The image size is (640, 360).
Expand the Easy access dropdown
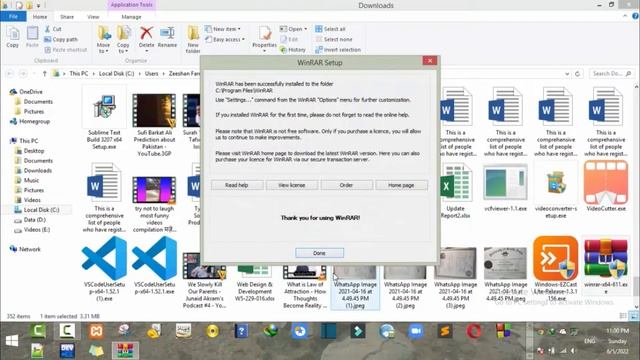click(225, 40)
